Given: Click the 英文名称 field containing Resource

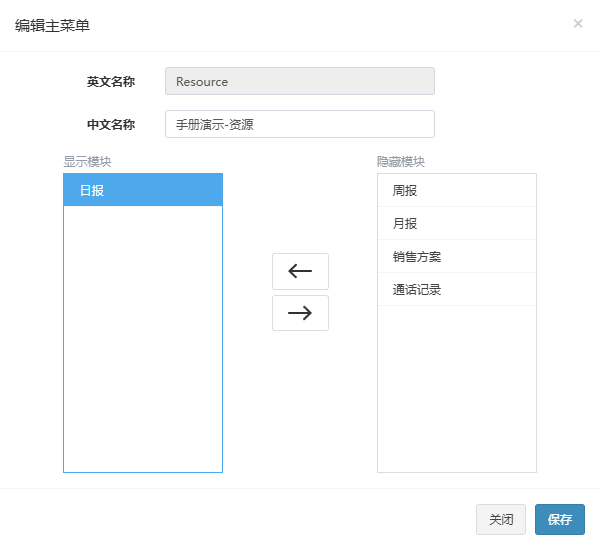Looking at the screenshot, I should [300, 81].
